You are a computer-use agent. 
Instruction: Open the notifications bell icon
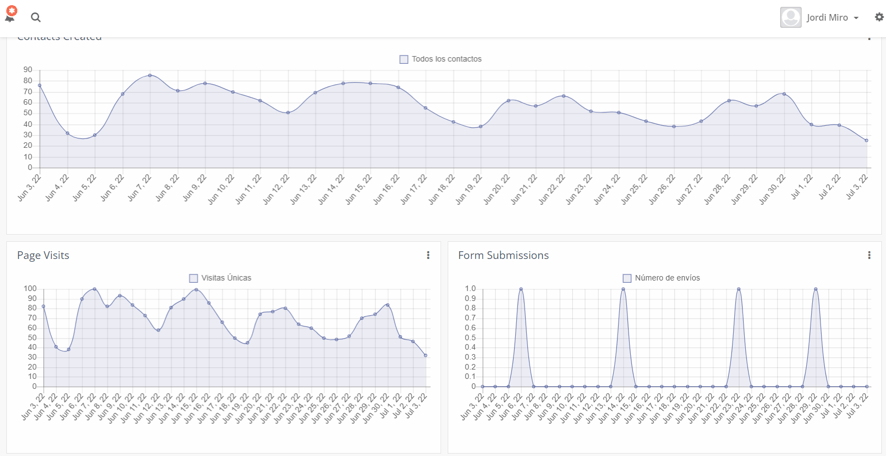[11, 16]
